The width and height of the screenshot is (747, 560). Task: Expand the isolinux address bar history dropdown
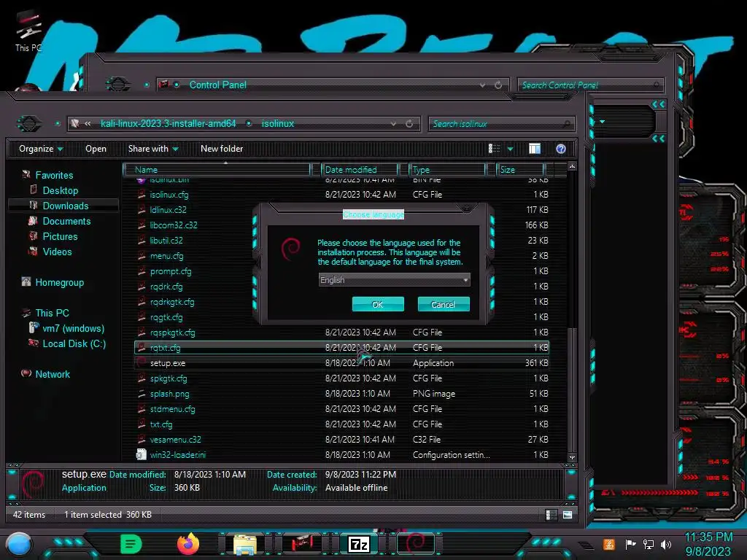point(393,123)
